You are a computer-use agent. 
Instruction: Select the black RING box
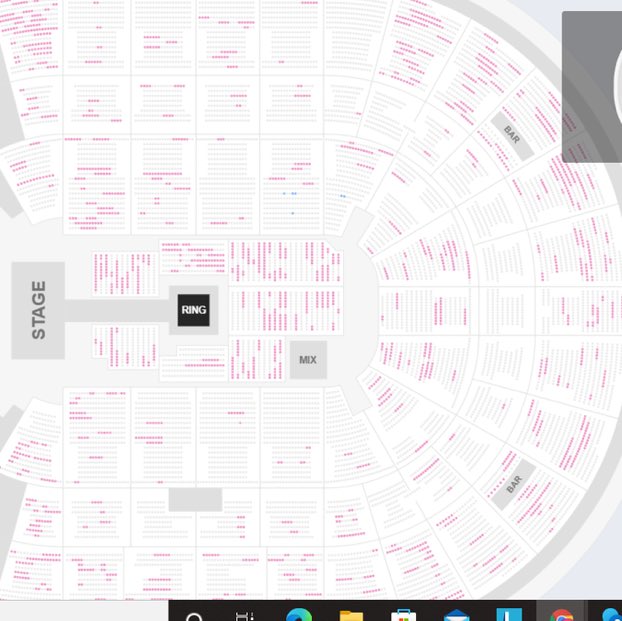pos(194,310)
